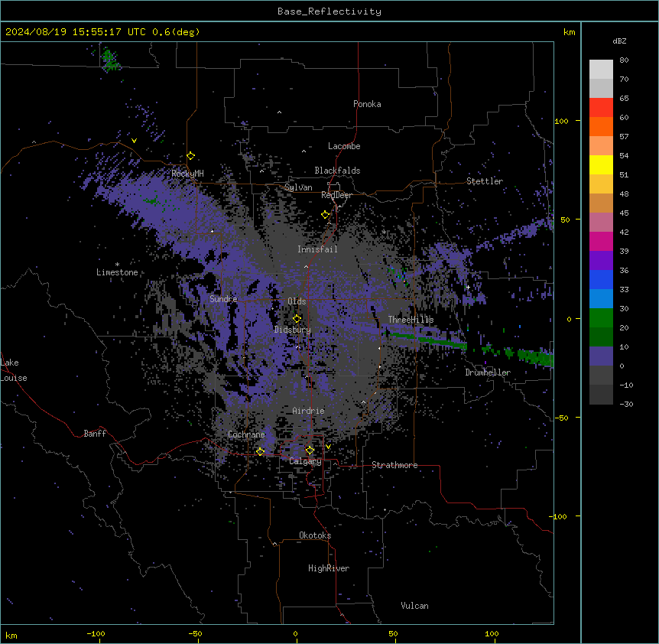
Task: Click the Blackfalds city label
Action: coord(337,171)
